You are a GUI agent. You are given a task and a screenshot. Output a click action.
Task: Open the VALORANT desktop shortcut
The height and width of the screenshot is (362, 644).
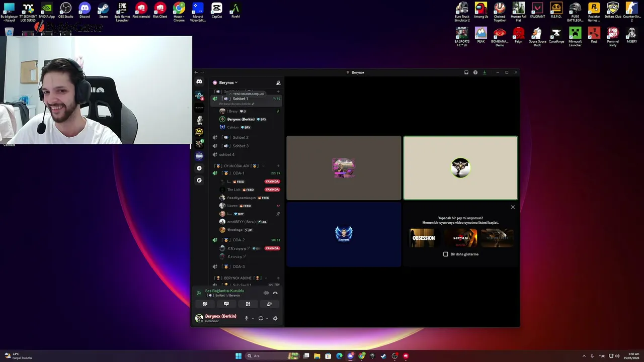(x=537, y=10)
